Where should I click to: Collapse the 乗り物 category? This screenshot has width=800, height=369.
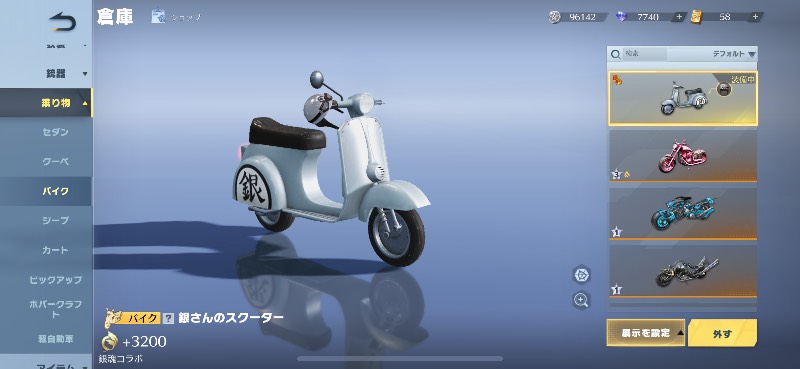46,103
